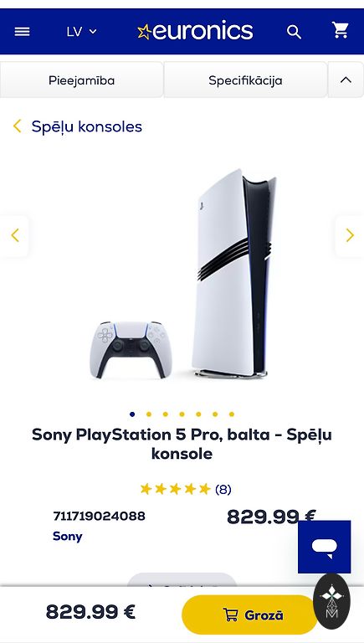Screen dimensions: 364x643
Task: Go to the Euronics home logo
Action: (x=195, y=31)
